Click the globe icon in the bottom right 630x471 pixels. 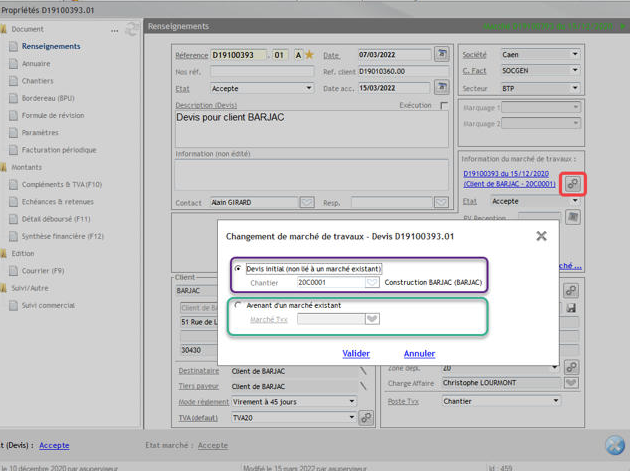point(615,445)
